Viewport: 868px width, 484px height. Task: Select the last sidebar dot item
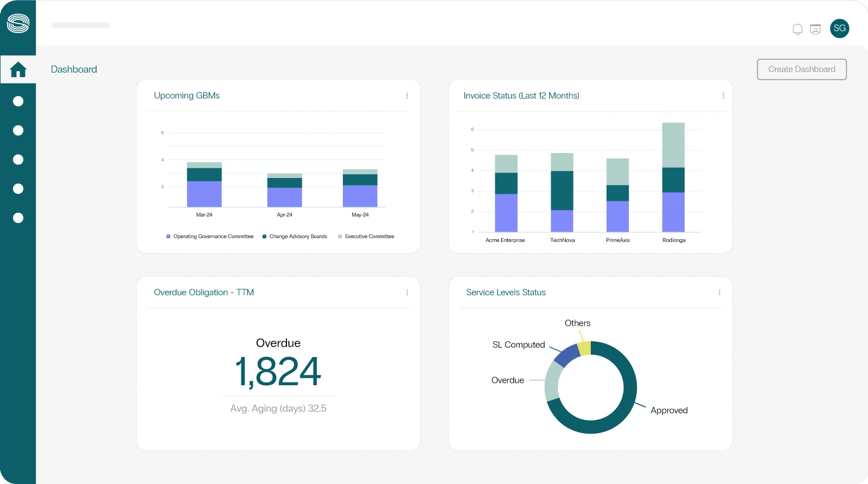pyautogui.click(x=18, y=218)
